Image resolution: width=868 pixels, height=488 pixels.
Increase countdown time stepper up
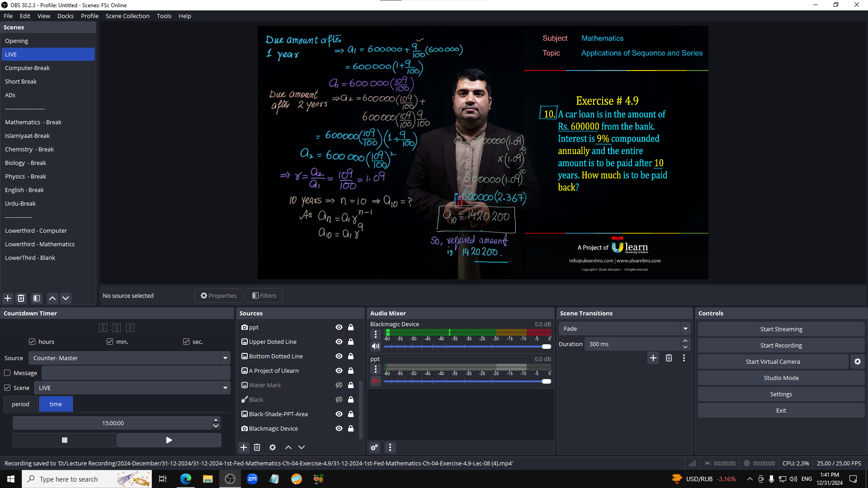(x=216, y=420)
